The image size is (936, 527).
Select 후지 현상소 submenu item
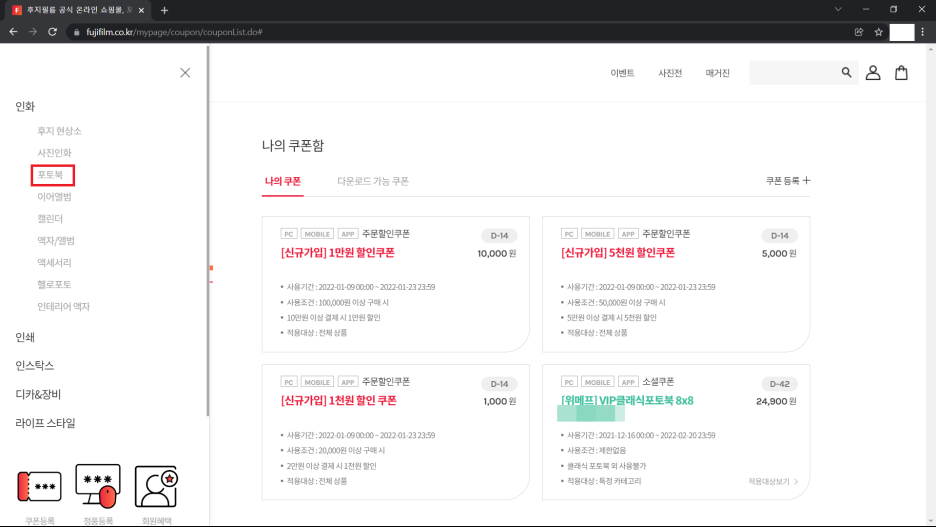pyautogui.click(x=59, y=131)
